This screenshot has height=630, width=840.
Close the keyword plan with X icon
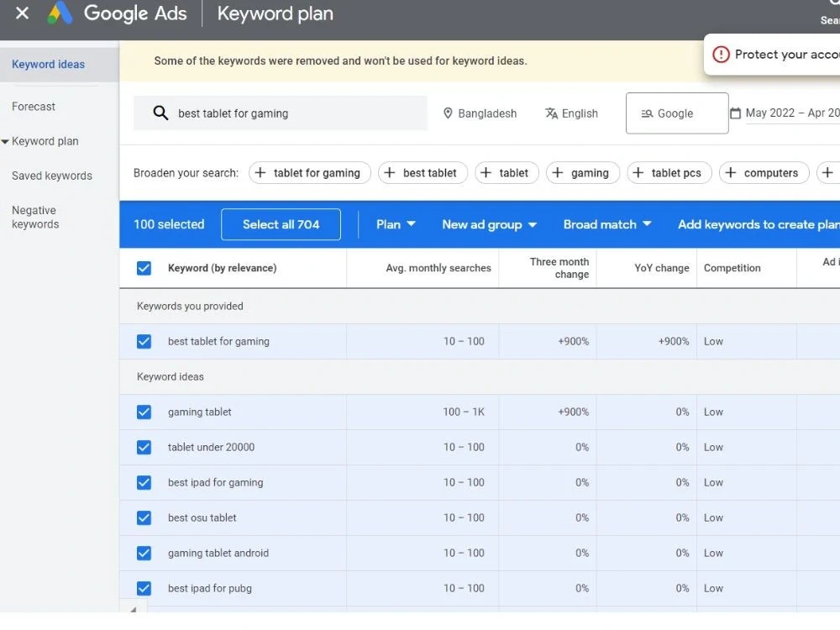click(x=22, y=13)
